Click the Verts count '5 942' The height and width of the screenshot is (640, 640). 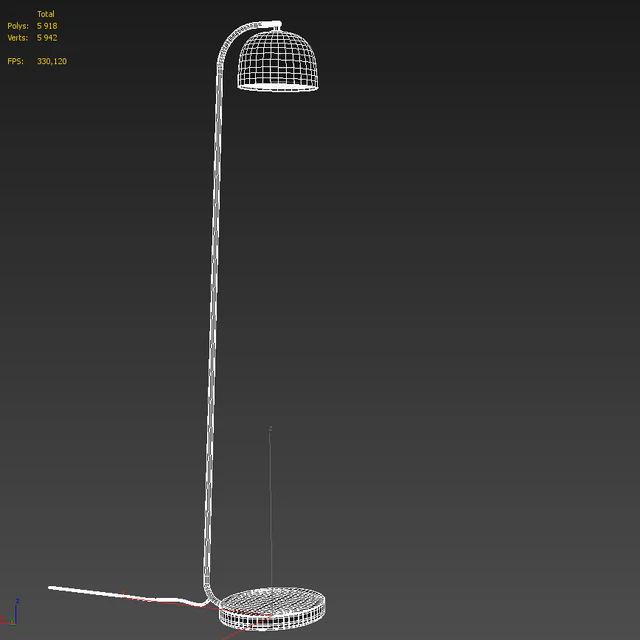pyautogui.click(x=47, y=38)
